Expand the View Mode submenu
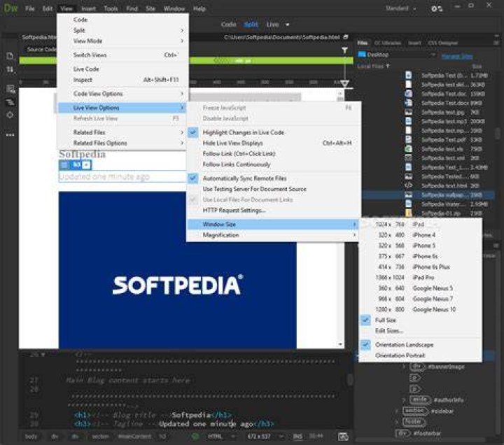The height and width of the screenshot is (445, 504). 123,41
